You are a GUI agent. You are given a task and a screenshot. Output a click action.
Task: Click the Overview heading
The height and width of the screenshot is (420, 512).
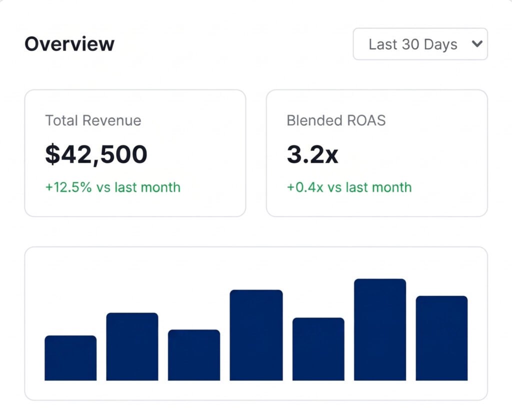(x=69, y=44)
